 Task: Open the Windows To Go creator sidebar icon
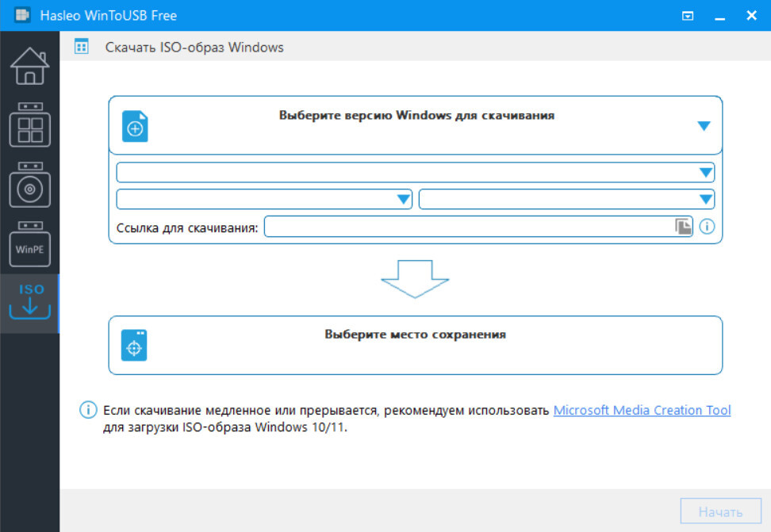click(29, 125)
